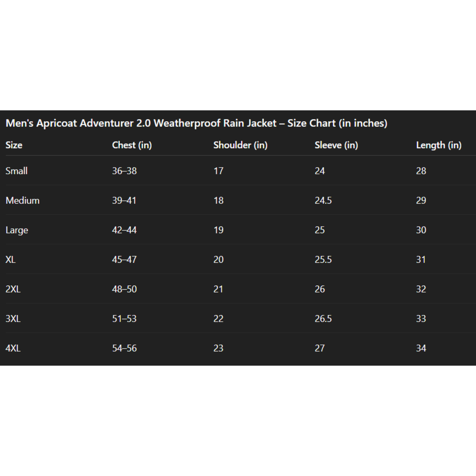Select the Chest (in) column header

coord(132,145)
